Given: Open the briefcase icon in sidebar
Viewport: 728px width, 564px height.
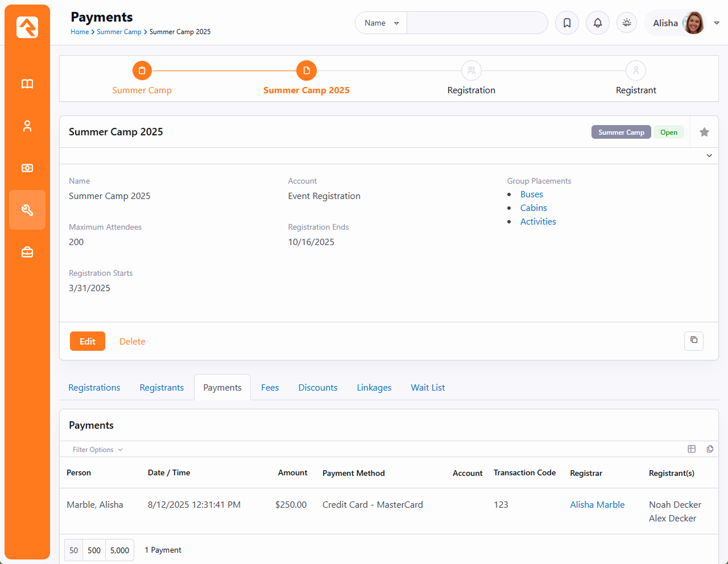Looking at the screenshot, I should pos(27,252).
